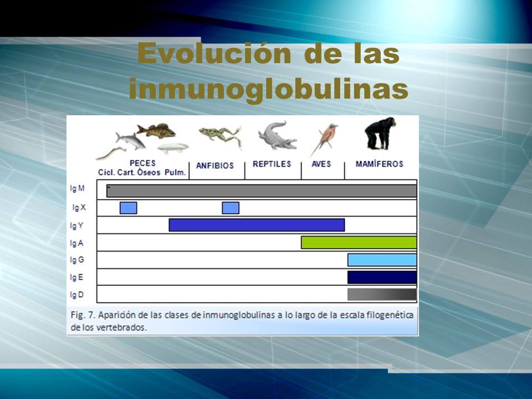Click the Ig G row label

pos(76,260)
